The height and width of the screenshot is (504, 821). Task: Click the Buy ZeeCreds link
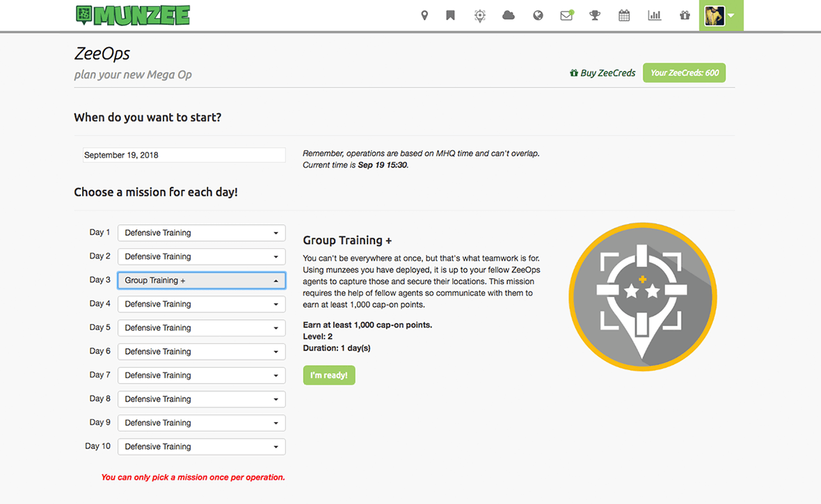click(602, 73)
